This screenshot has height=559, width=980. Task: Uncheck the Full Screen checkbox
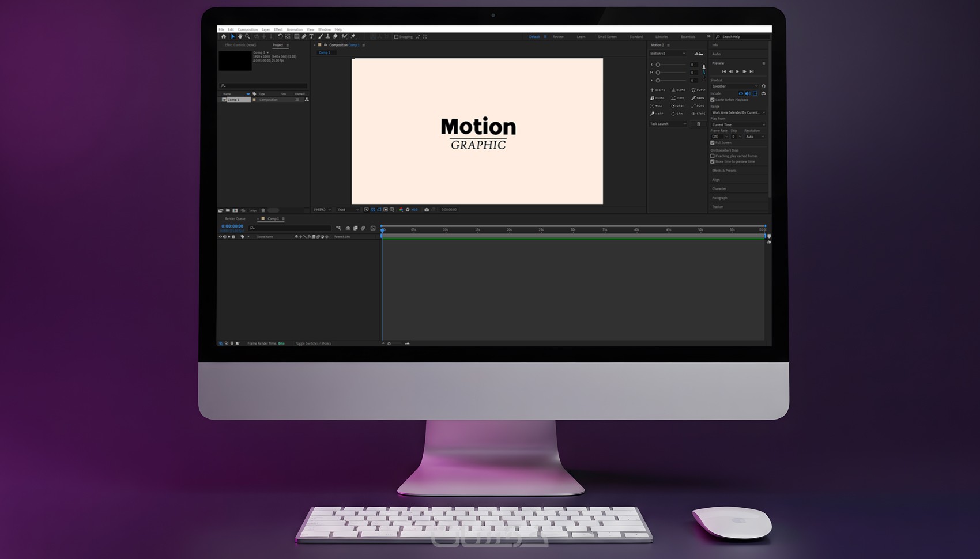713,143
